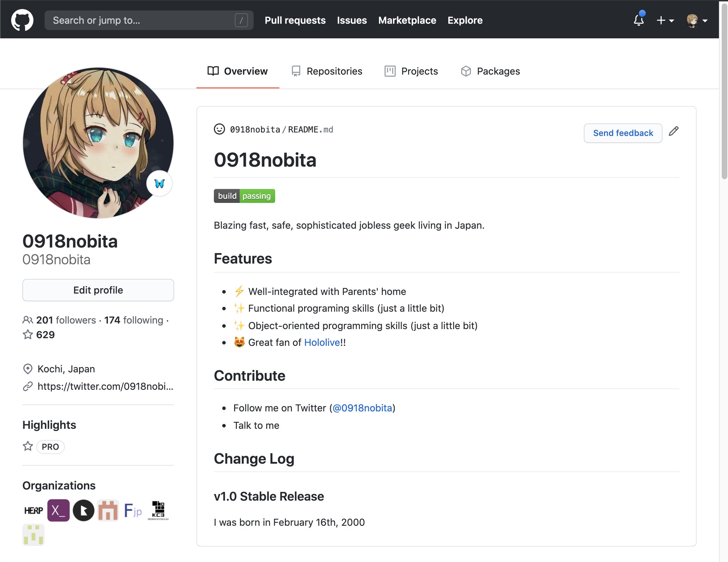
Task: Open the notifications bell icon
Action: (639, 20)
